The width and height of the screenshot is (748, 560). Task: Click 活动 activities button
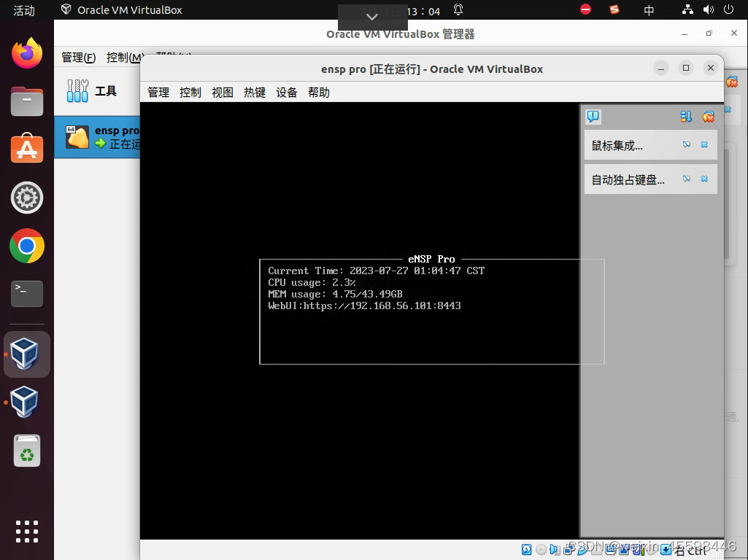(x=24, y=10)
